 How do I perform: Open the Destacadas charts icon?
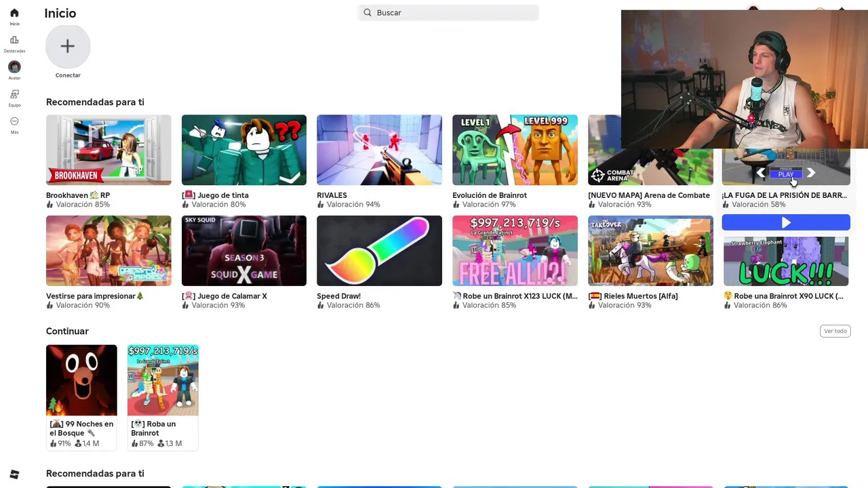point(14,40)
